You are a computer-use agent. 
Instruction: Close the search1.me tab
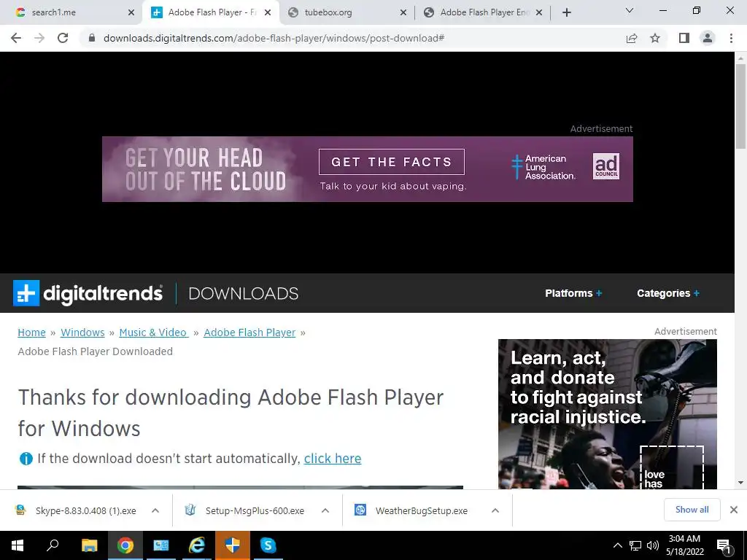pos(131,12)
